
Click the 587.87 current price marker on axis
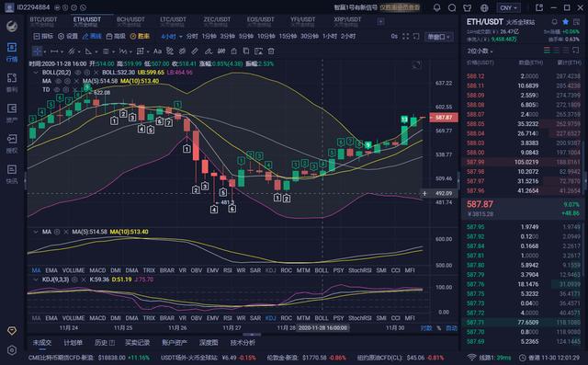tap(444, 118)
